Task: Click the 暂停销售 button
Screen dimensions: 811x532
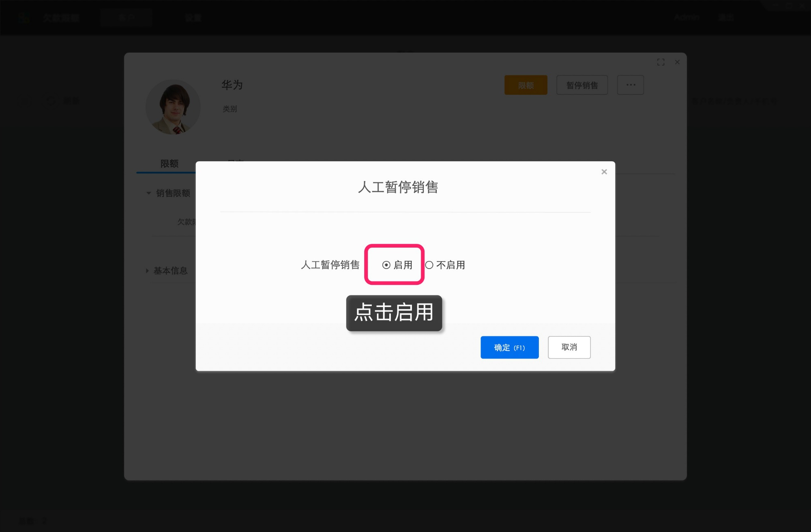Action: (x=582, y=85)
